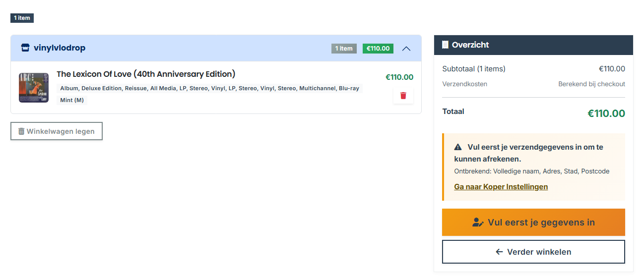Follow the Ga naar Koper Instellingen link
The height and width of the screenshot is (277, 644).
point(501,187)
